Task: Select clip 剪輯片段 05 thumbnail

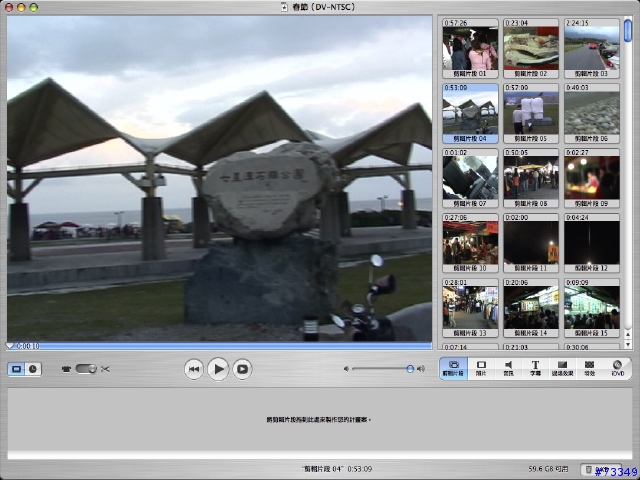Action: point(531,113)
